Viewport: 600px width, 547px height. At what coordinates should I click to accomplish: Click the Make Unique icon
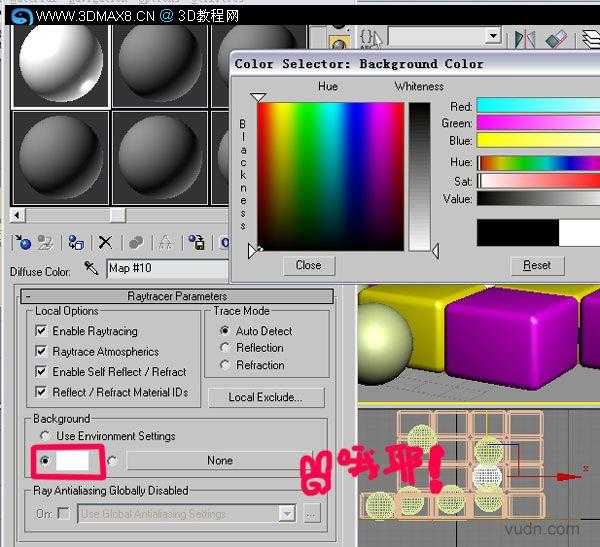(165, 242)
